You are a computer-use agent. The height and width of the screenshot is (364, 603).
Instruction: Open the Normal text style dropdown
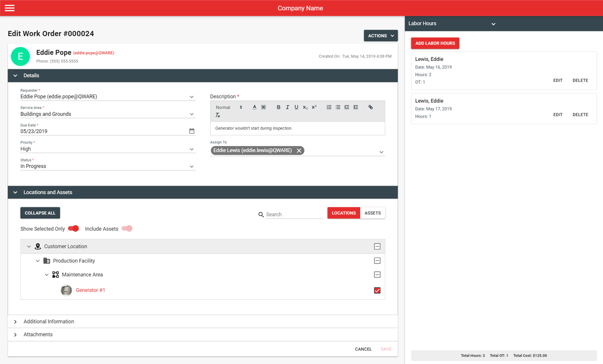pyautogui.click(x=229, y=107)
